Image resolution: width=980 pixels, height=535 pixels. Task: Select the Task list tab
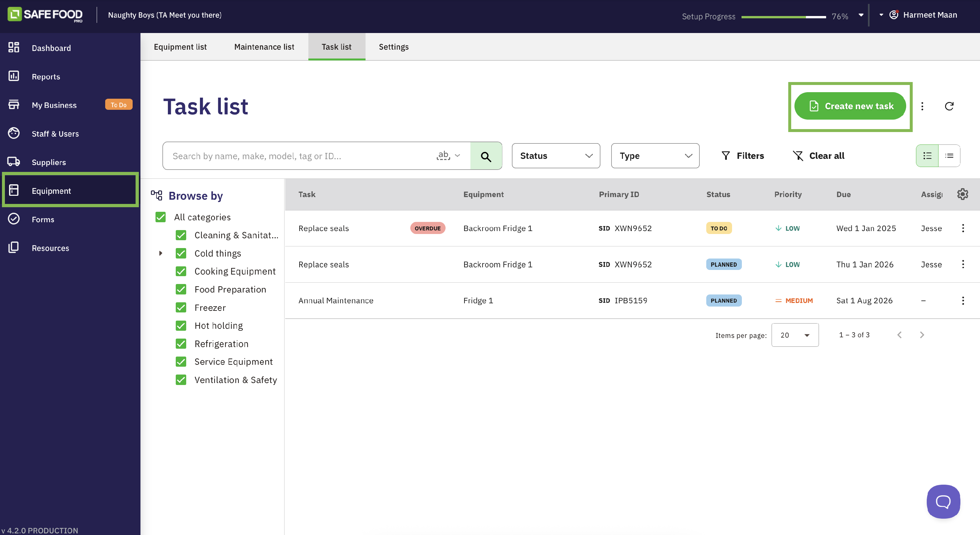coord(337,47)
